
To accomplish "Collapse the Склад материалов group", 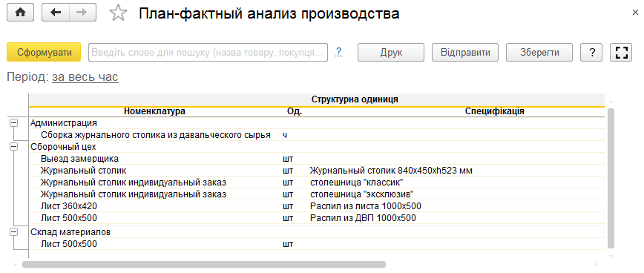I will pyautogui.click(x=13, y=232).
